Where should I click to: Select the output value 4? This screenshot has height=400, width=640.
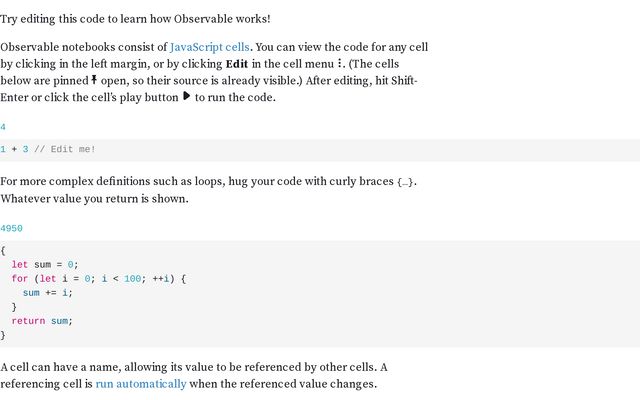[x=3, y=127]
